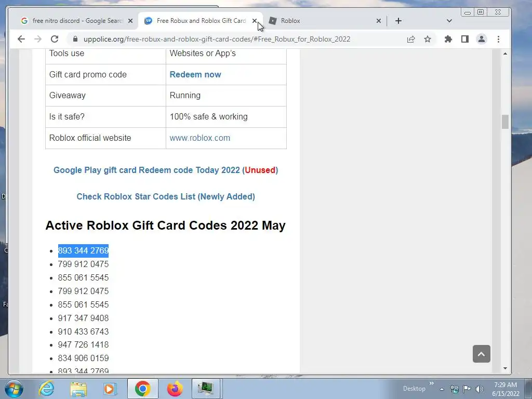This screenshot has height=399, width=532.
Task: Open the share page icon in address bar
Action: pyautogui.click(x=411, y=39)
